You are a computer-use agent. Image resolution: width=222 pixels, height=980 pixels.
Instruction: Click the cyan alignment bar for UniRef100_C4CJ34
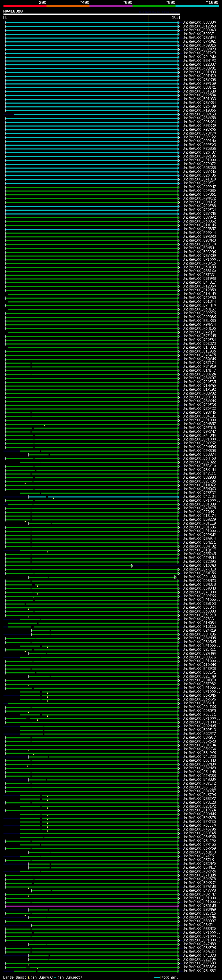tap(104, 497)
